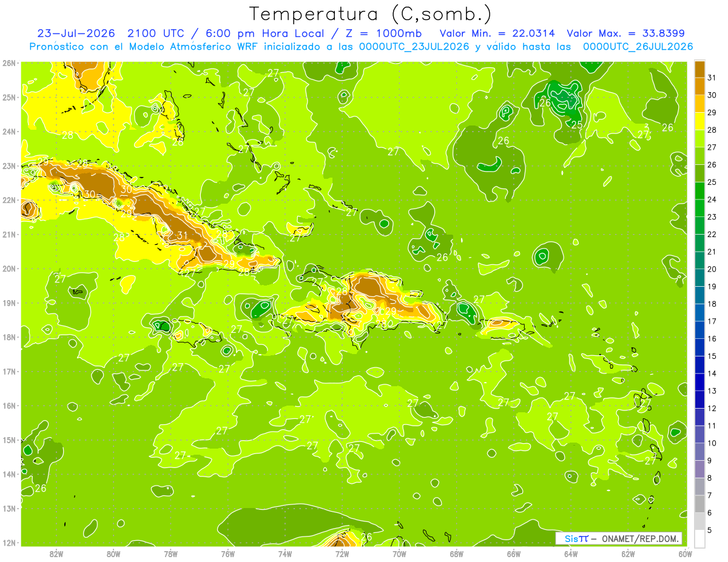Viewport: 728px width, 562px height.
Task: Pick the white swatch below legend value 5
Action: [x=700, y=538]
